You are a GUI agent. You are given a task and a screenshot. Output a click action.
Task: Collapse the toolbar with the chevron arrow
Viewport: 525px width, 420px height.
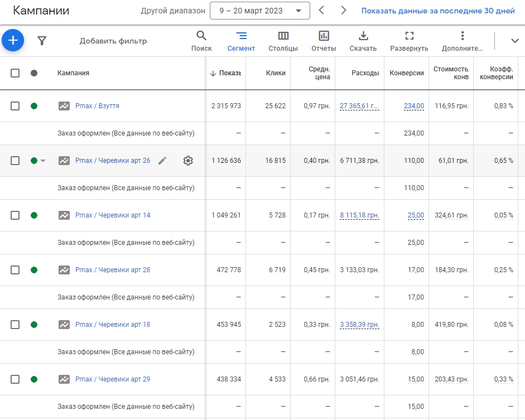coord(514,41)
